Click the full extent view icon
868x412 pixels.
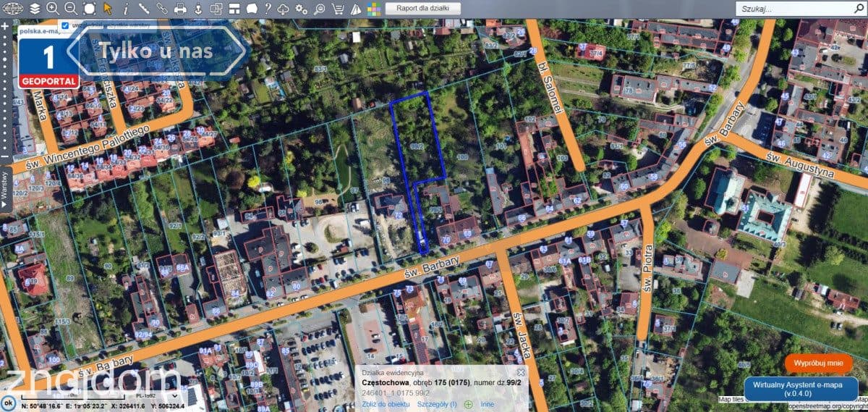(89, 9)
